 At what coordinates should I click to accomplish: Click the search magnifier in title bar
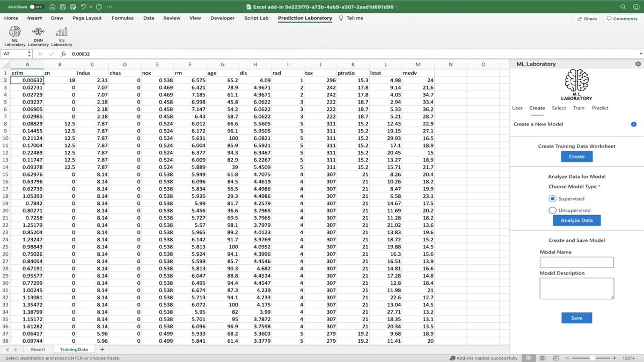pyautogui.click(x=623, y=7)
